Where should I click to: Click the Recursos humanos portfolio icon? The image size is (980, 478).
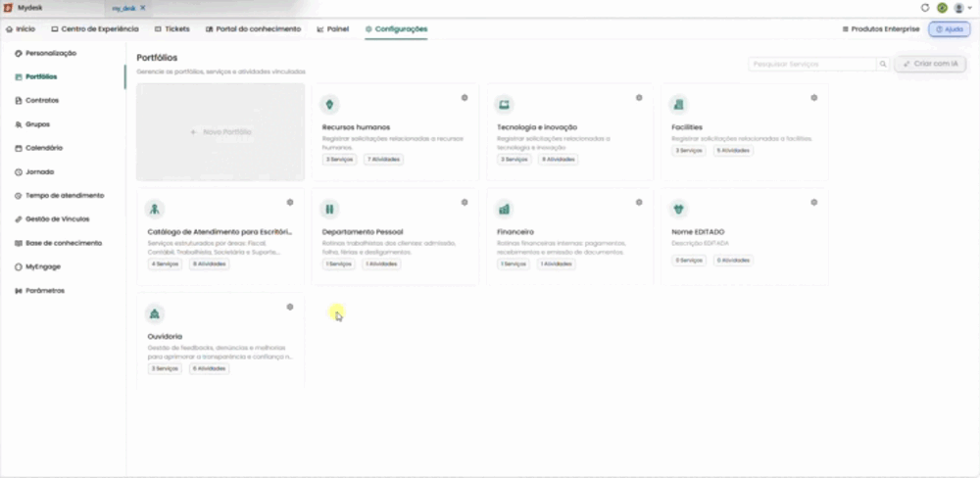tap(329, 105)
